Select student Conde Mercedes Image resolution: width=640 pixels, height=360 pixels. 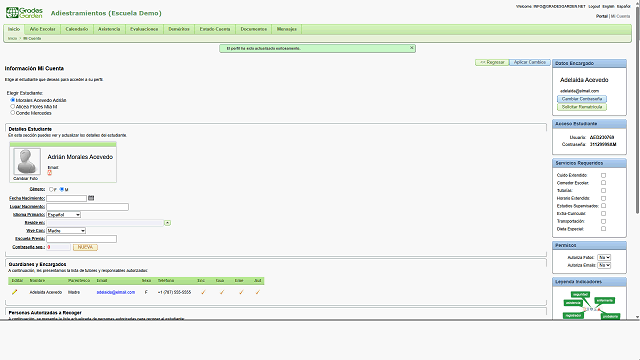pyautogui.click(x=13, y=113)
